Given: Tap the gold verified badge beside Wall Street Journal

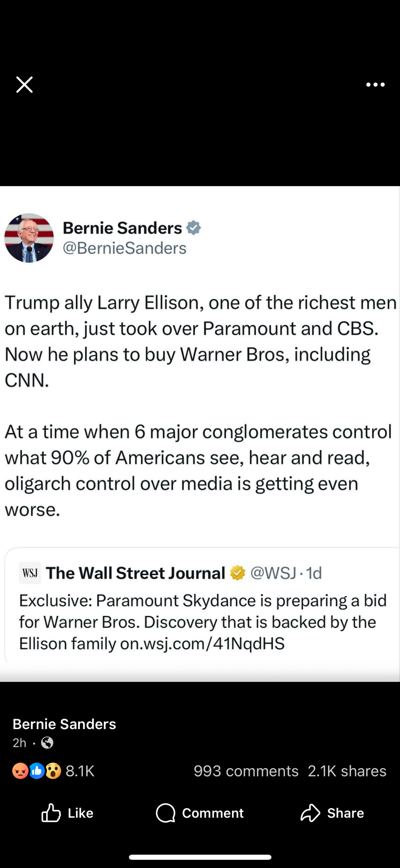Looking at the screenshot, I should coord(237,573).
